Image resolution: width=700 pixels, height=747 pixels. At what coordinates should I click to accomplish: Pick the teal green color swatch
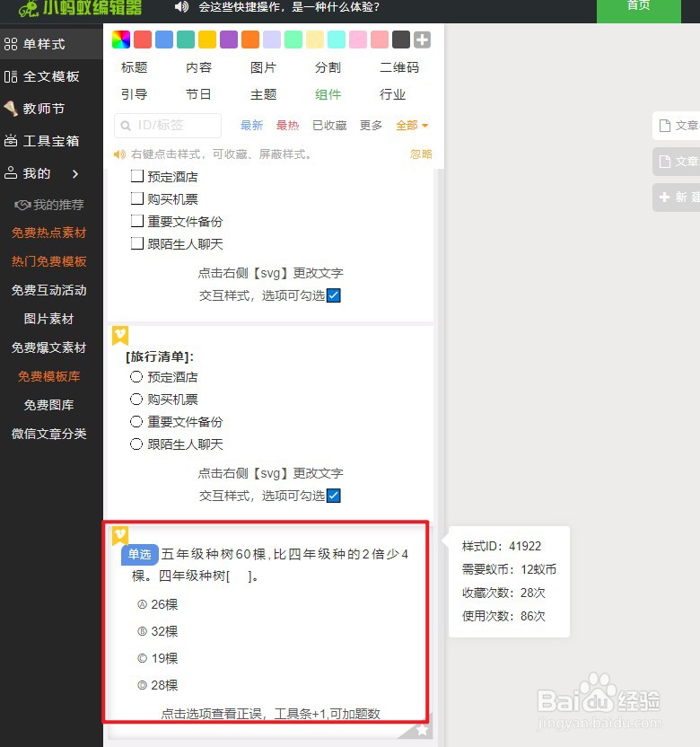[186, 40]
